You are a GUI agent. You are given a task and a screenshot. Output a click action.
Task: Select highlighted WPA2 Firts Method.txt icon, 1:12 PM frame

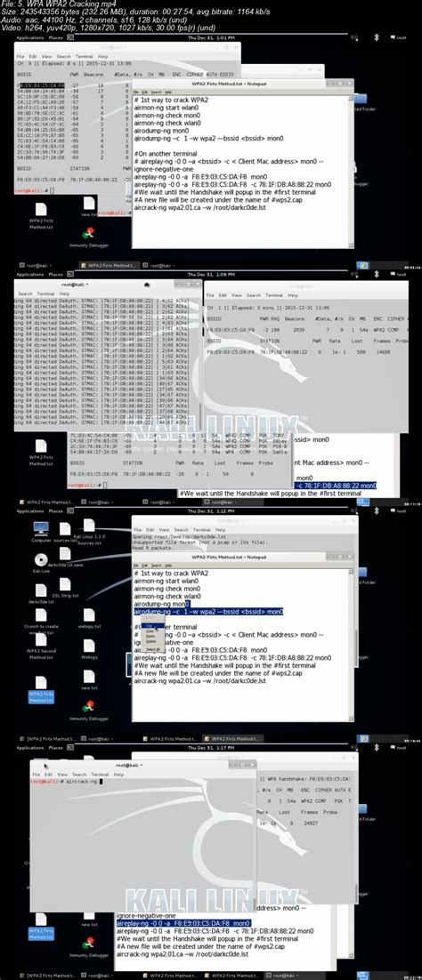[x=41, y=688]
